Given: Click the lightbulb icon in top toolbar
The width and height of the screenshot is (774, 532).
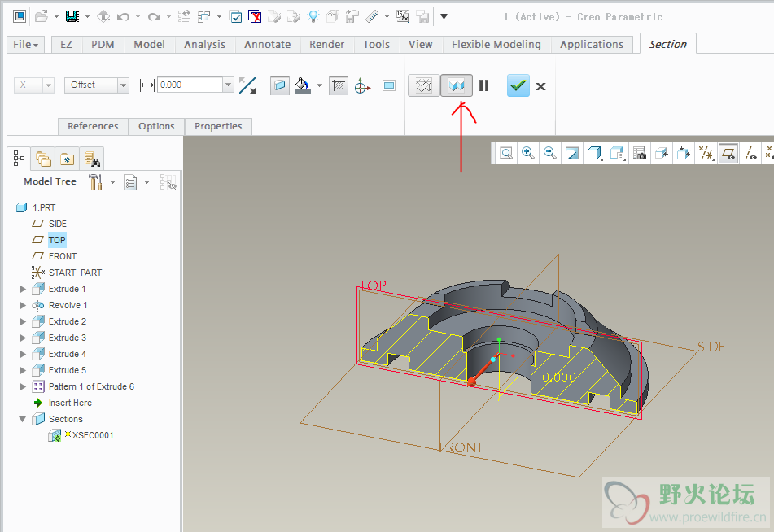Looking at the screenshot, I should click(313, 16).
